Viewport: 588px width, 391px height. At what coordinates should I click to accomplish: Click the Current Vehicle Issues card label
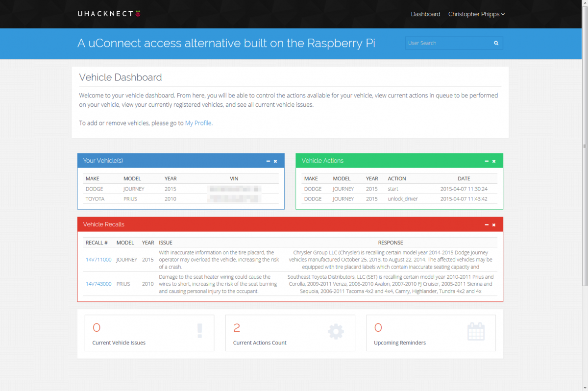pyautogui.click(x=119, y=342)
